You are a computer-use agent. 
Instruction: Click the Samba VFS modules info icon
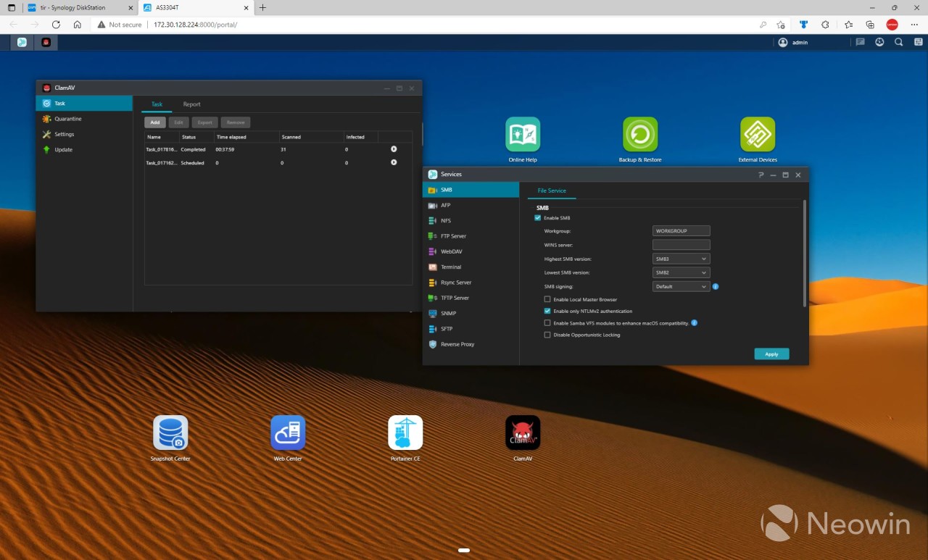695,323
